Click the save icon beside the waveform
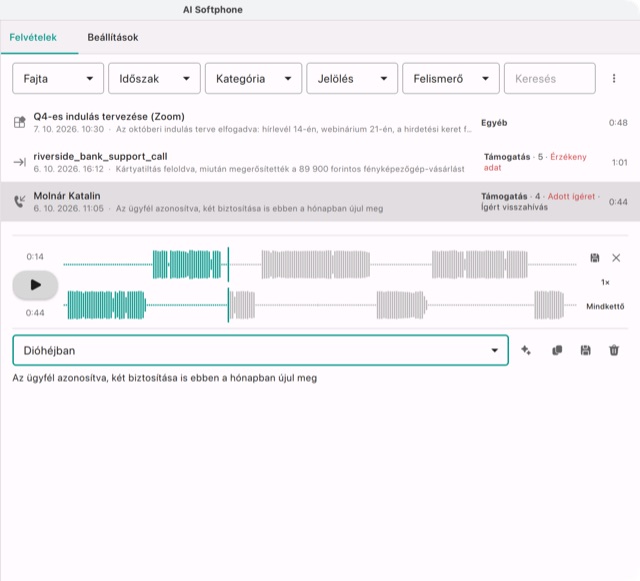640x581 pixels. [x=595, y=258]
